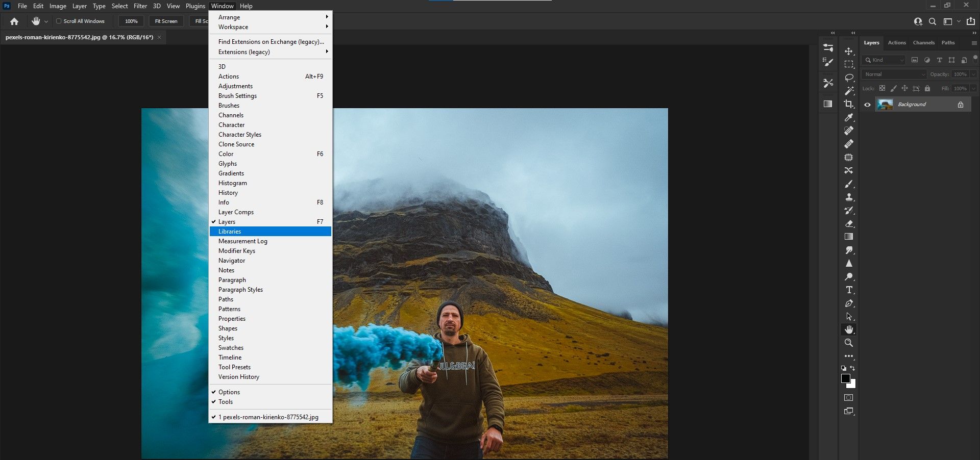980x460 pixels.
Task: Select the Crop tool
Action: click(849, 104)
